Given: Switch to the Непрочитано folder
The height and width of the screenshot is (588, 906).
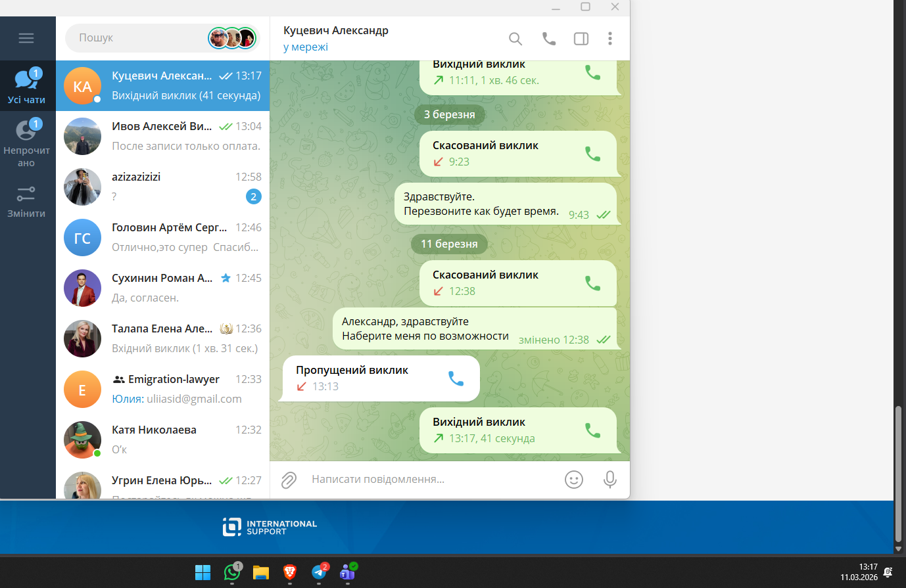Looking at the screenshot, I should [x=26, y=143].
